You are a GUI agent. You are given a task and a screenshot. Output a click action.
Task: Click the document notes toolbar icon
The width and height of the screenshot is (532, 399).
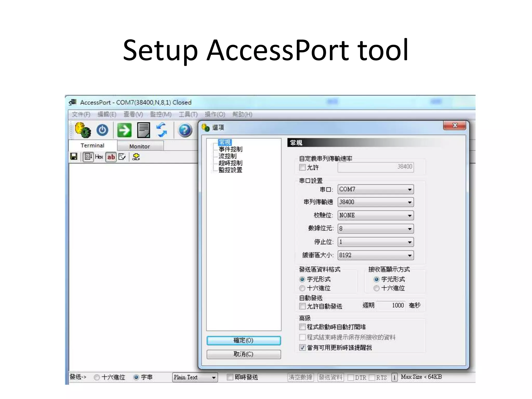(144, 130)
